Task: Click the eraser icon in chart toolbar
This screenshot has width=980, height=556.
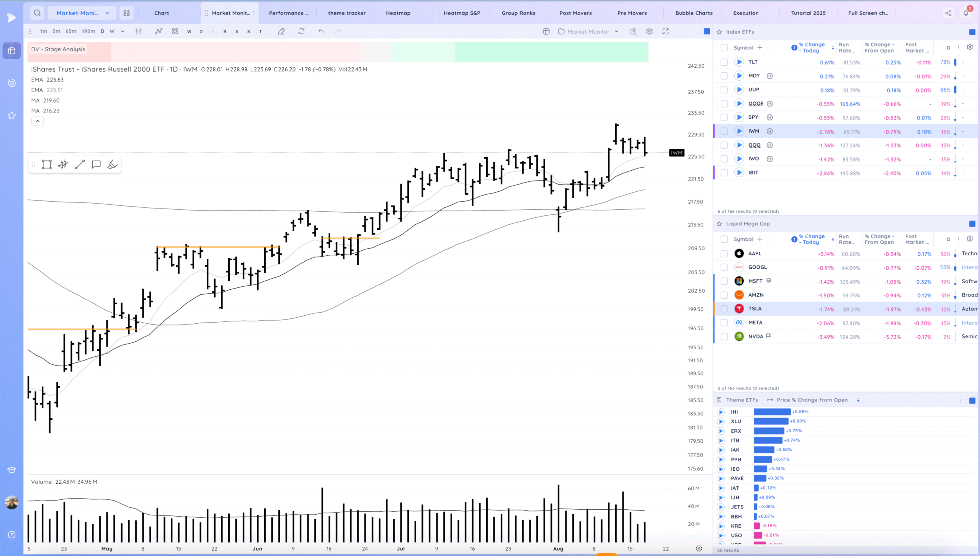Action: [281, 31]
